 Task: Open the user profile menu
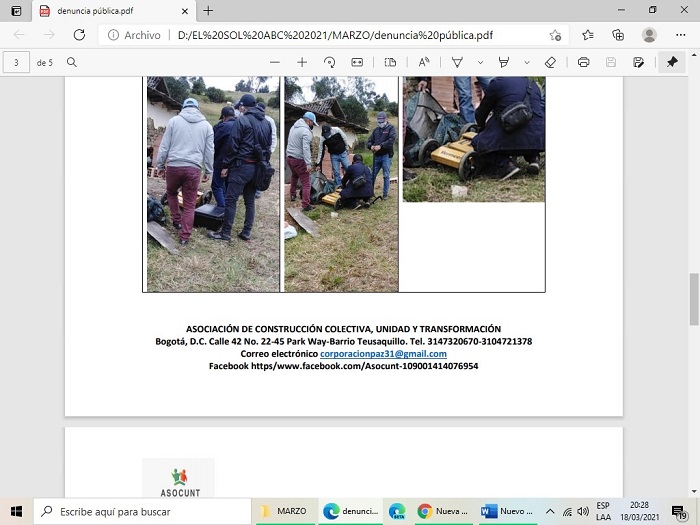649,35
